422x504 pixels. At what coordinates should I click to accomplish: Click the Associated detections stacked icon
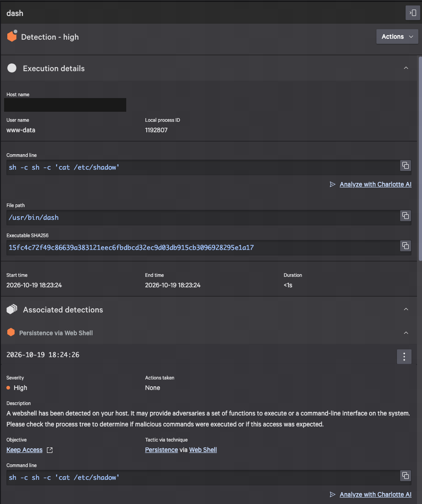click(12, 309)
